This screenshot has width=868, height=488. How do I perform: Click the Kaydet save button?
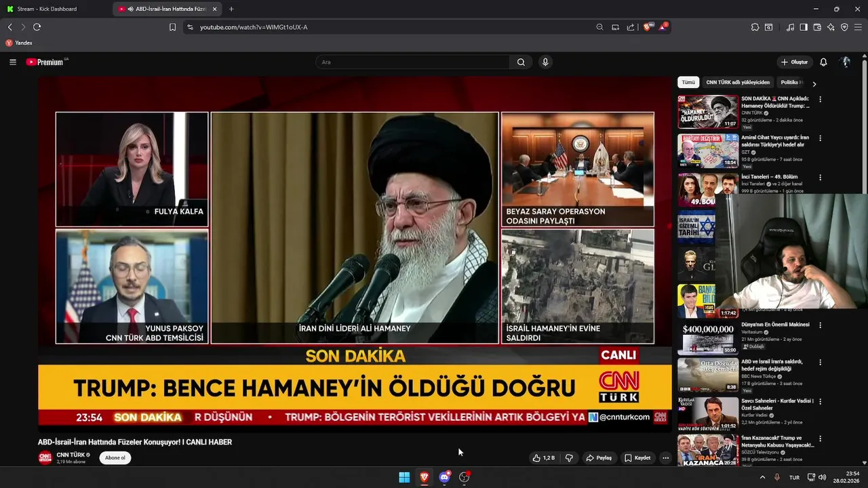coord(637,458)
